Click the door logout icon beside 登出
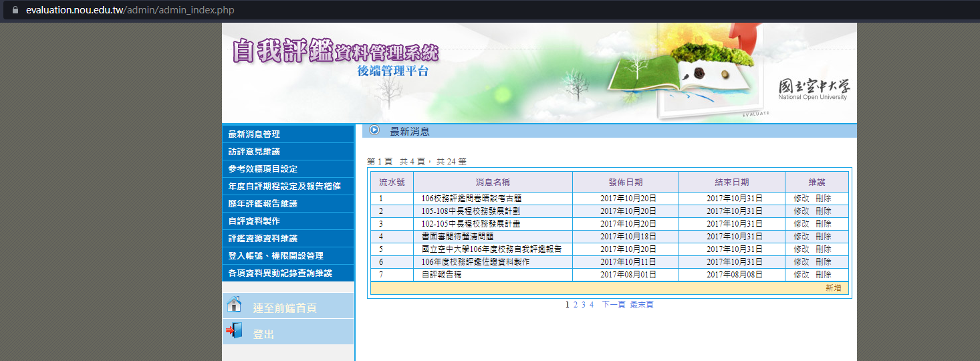This screenshot has width=980, height=361. click(234, 330)
